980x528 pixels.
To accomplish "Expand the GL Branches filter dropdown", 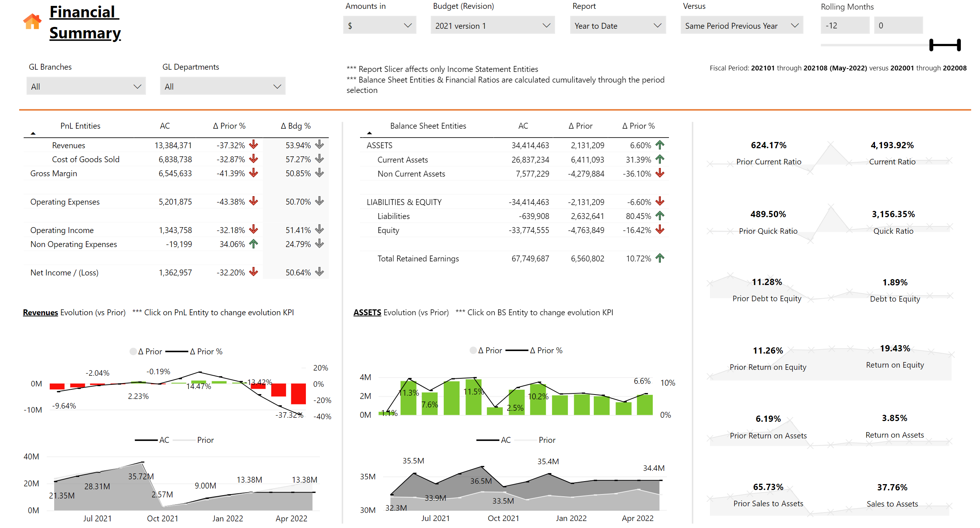I will (137, 86).
